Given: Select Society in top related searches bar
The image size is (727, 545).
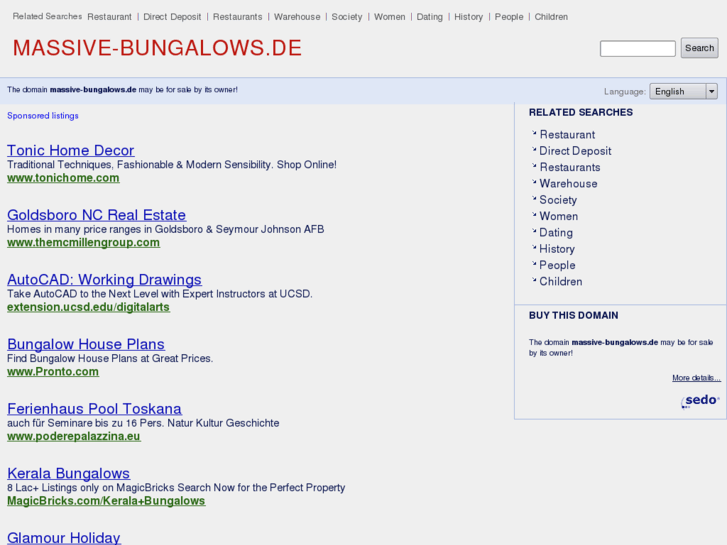Looking at the screenshot, I should (347, 17).
